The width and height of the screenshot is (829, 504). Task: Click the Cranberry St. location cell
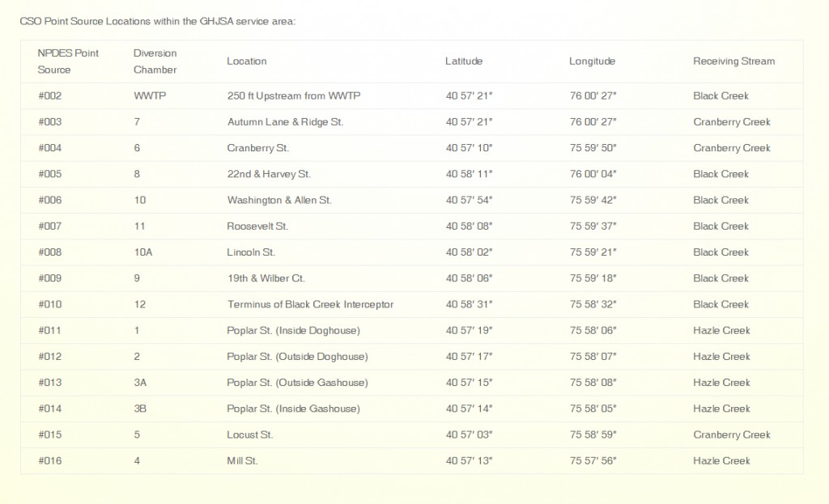coord(257,148)
